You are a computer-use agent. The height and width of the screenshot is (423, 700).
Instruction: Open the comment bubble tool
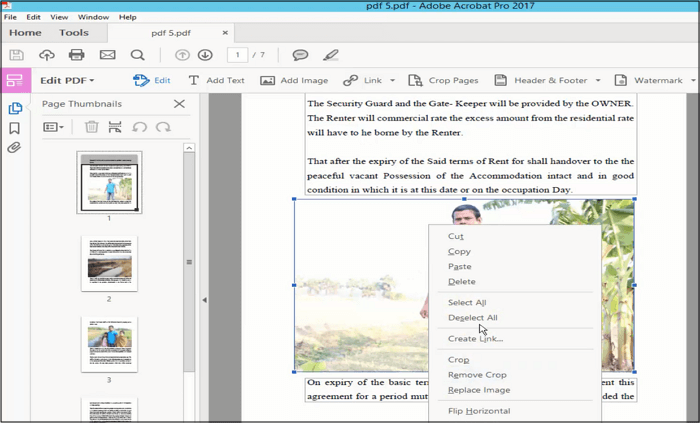coord(299,55)
